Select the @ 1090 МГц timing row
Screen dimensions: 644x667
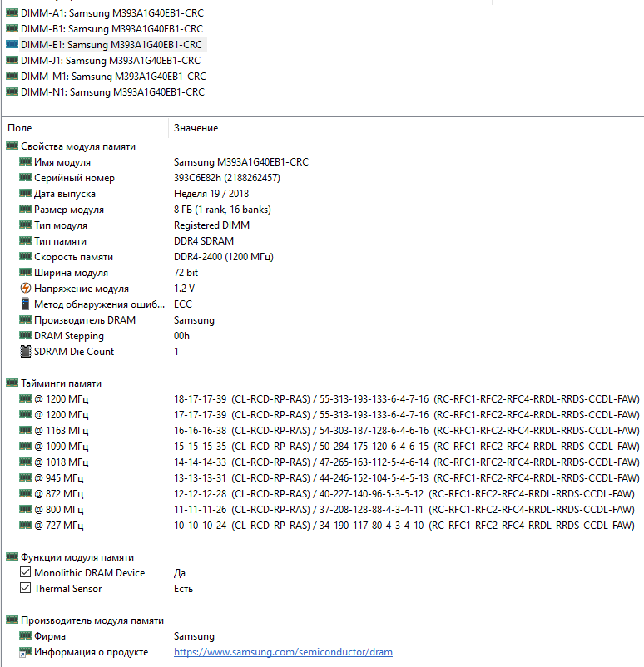329,446
